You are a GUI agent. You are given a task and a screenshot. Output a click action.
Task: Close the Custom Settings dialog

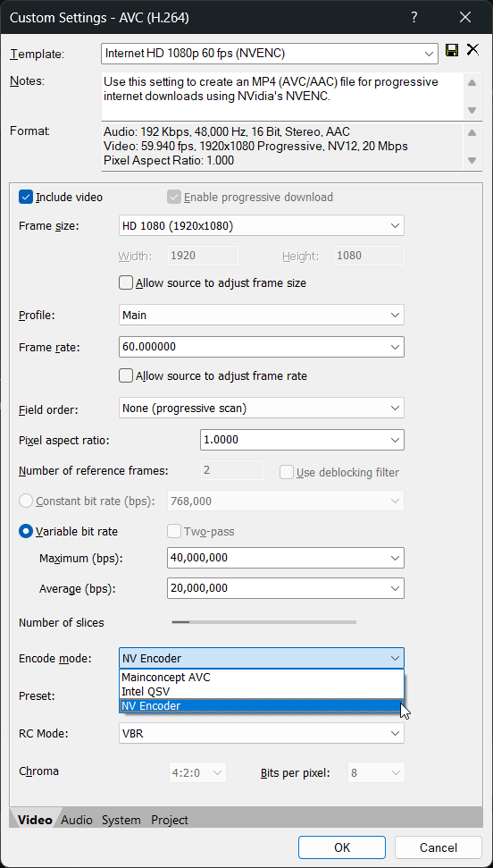coord(464,17)
